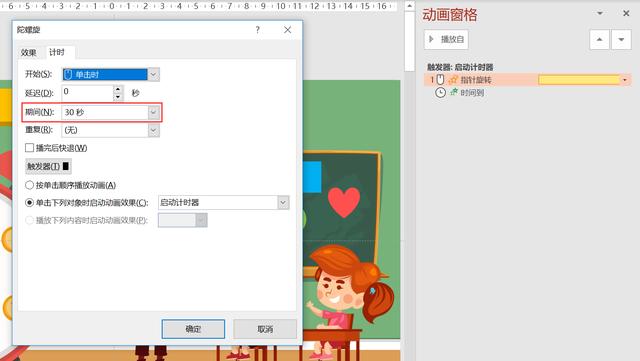Viewport: 640px width, 361px height.
Task: Expand the 重复 repeat dropdown
Action: [153, 130]
